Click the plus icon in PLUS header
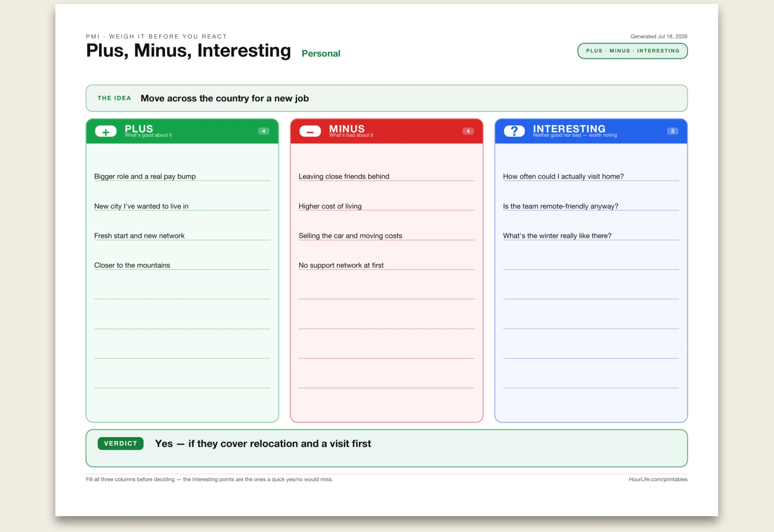 click(x=106, y=132)
